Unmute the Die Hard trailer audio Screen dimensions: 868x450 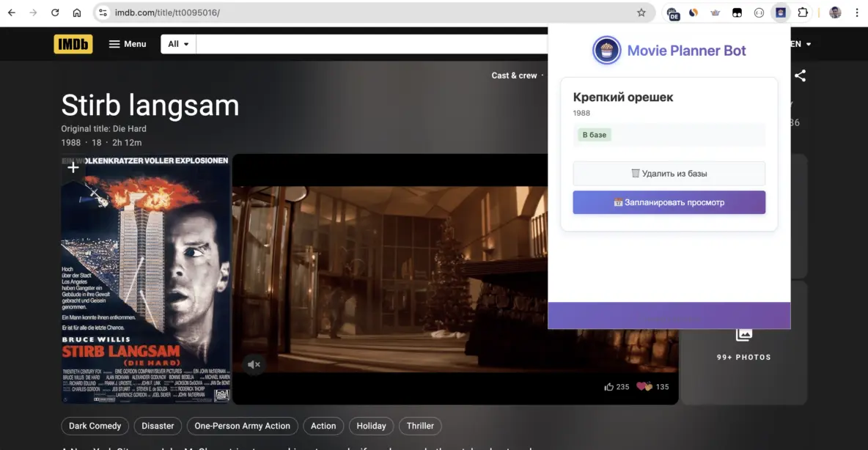pos(254,364)
